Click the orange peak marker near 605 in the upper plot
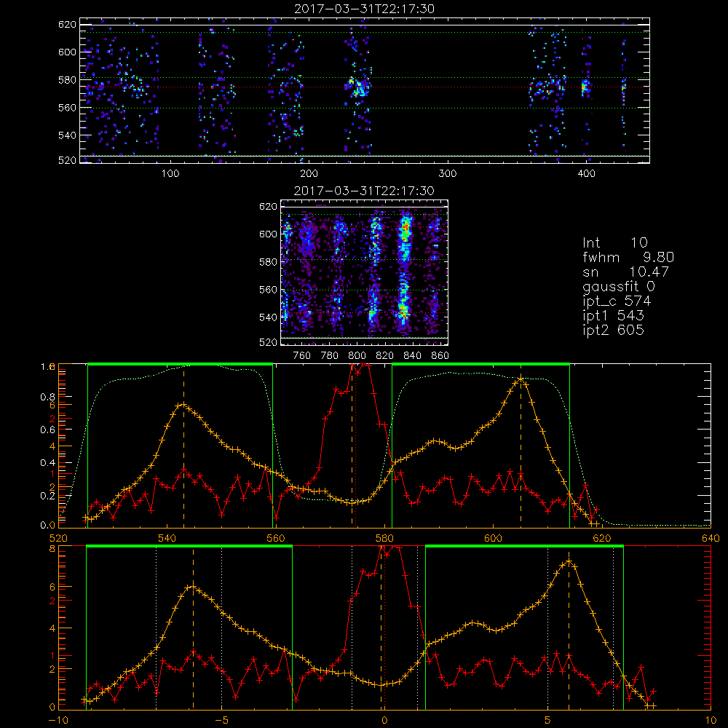Viewport: 728px width, 728px height. coord(521,379)
